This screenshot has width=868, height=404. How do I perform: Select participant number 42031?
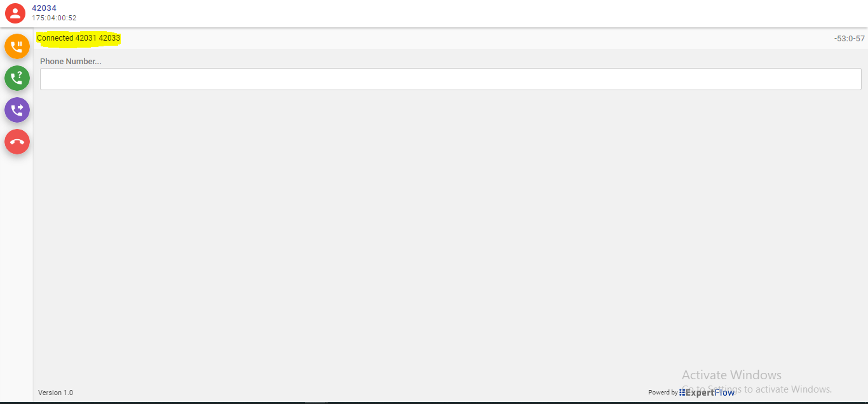coord(86,38)
